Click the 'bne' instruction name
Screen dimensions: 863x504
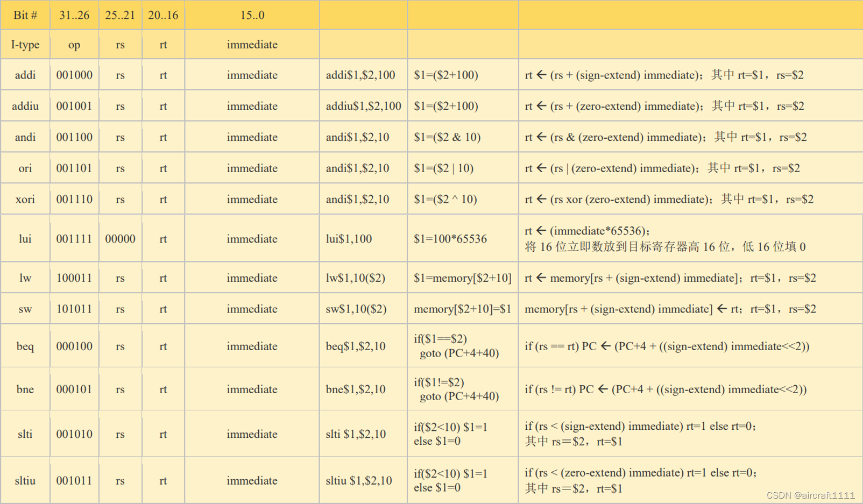[x=25, y=389]
